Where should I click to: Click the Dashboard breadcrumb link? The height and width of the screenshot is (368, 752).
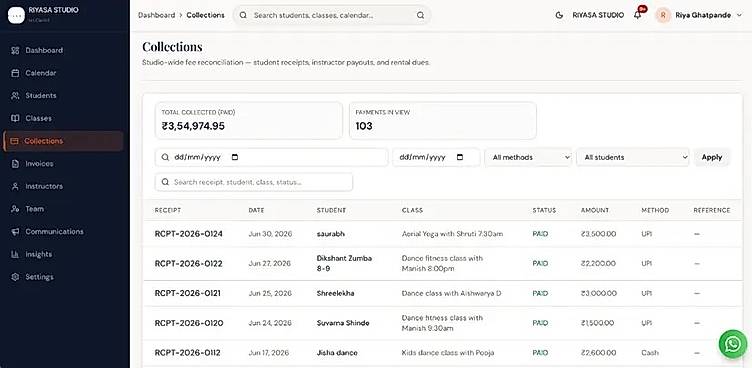[x=156, y=15]
